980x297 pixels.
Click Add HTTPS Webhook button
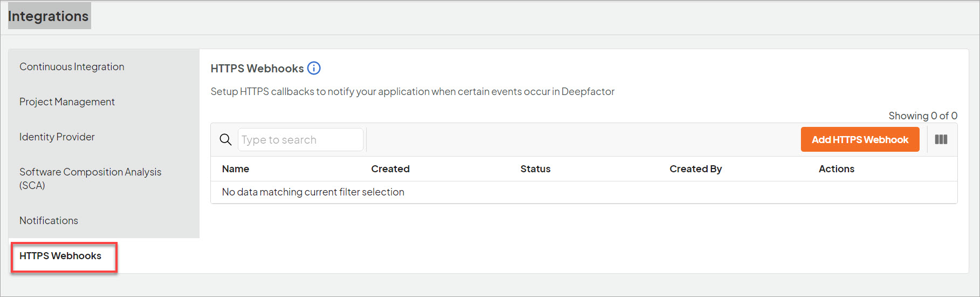tap(860, 139)
